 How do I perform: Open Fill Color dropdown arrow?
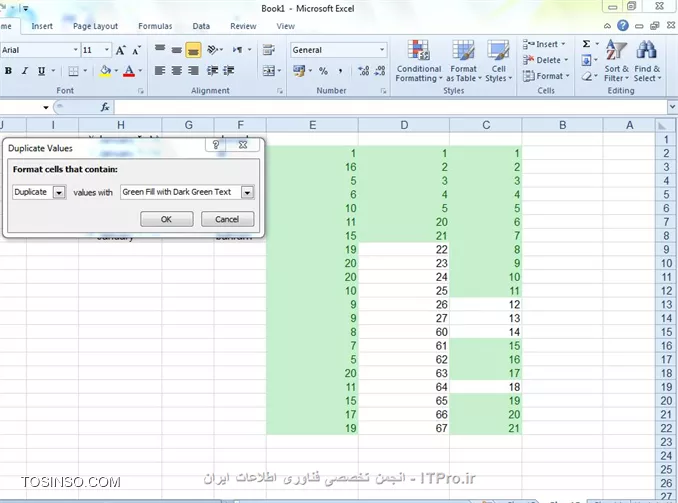pyautogui.click(x=116, y=70)
